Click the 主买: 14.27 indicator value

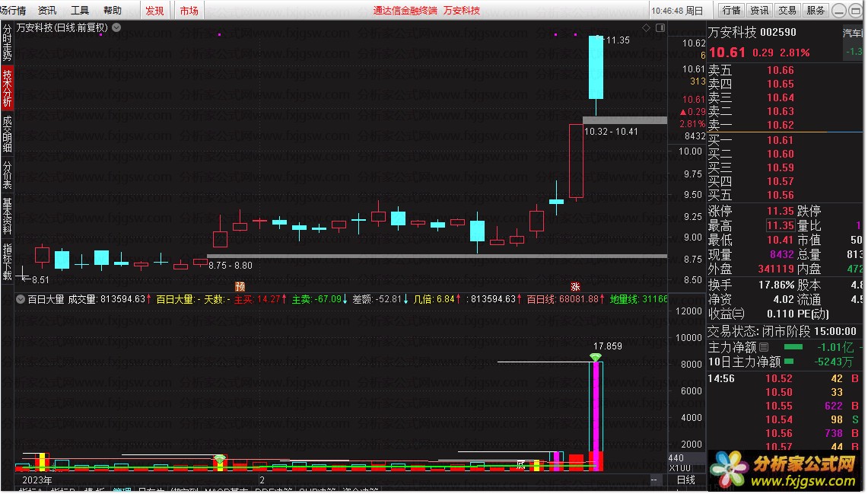point(259,299)
